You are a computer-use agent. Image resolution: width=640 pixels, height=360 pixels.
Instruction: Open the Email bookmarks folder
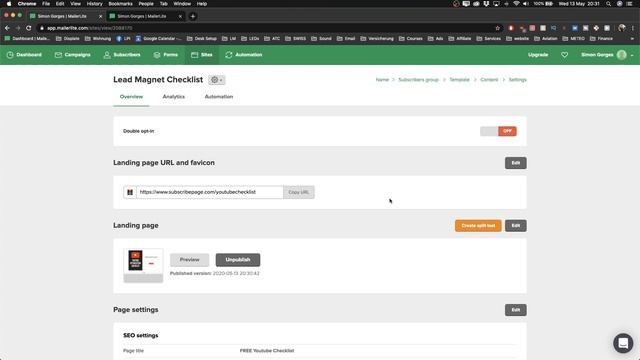[346, 38]
